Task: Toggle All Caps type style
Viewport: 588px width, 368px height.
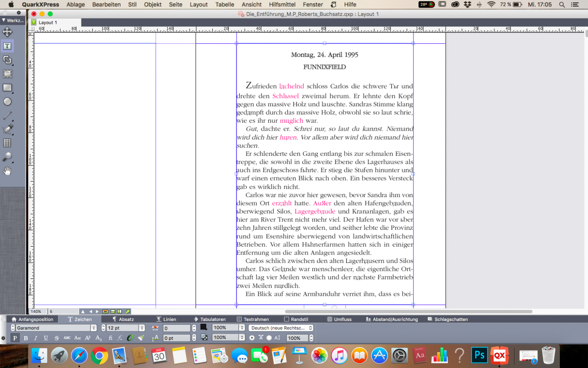Action: click(x=67, y=338)
